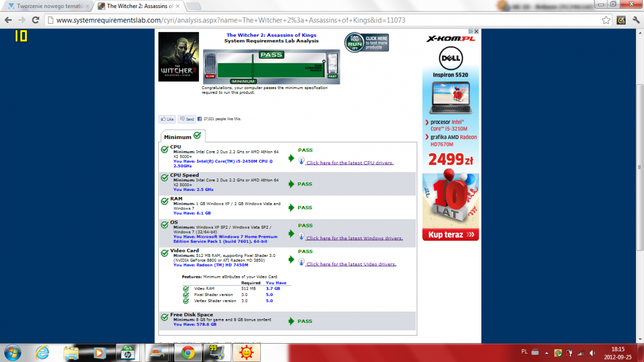Click 'You Have: 6.1 GB' RAM value

pyautogui.click(x=192, y=213)
